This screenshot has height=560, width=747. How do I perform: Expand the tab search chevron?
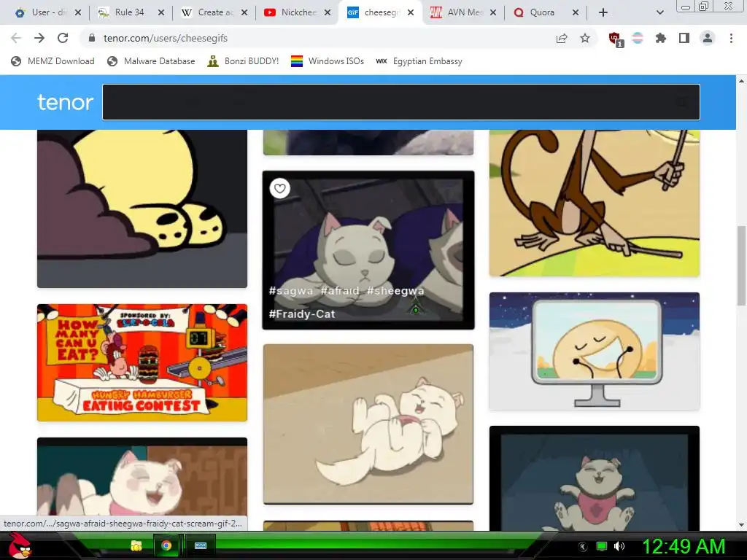pos(659,12)
